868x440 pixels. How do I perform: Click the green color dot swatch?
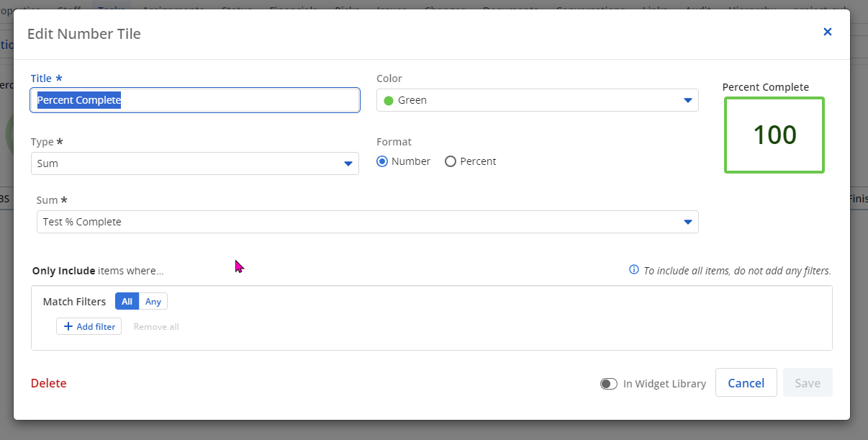point(389,101)
